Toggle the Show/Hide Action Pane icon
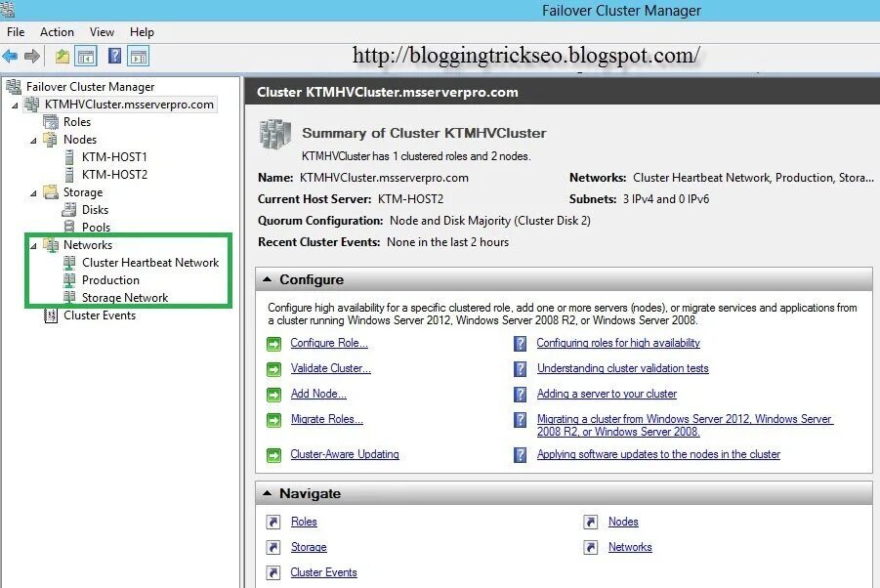The image size is (880, 588). (x=139, y=56)
